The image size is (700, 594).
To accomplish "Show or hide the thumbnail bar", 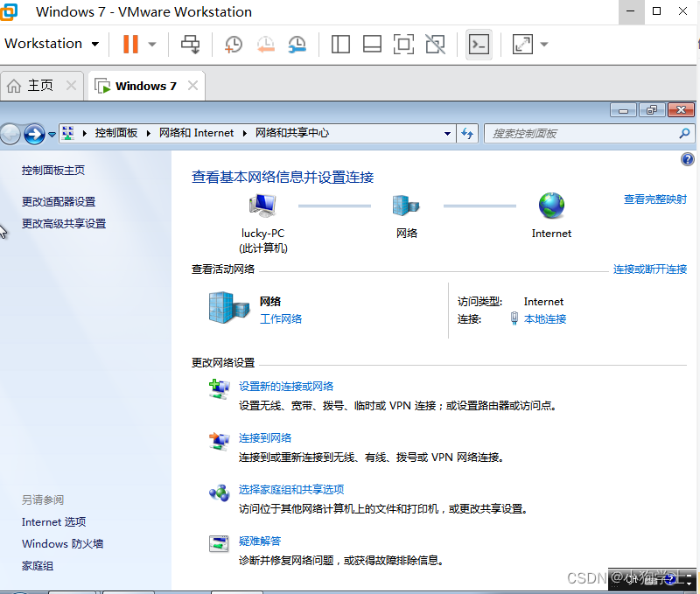I will [x=372, y=45].
